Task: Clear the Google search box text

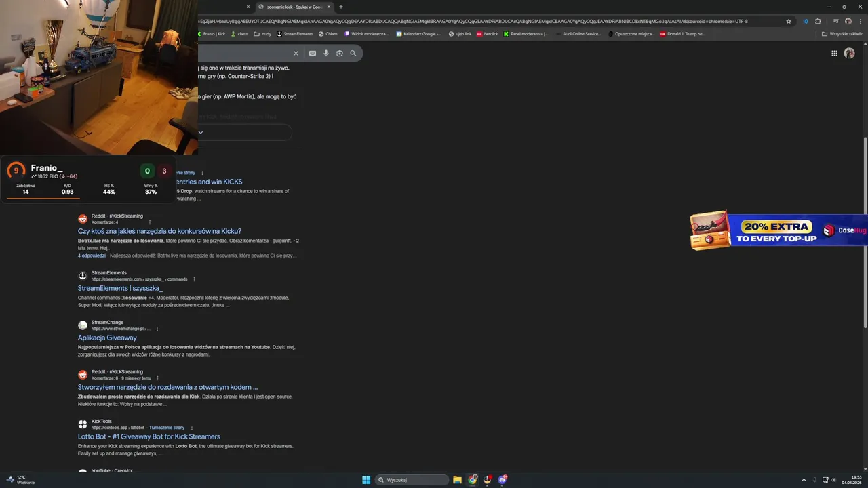Action: pyautogui.click(x=296, y=53)
